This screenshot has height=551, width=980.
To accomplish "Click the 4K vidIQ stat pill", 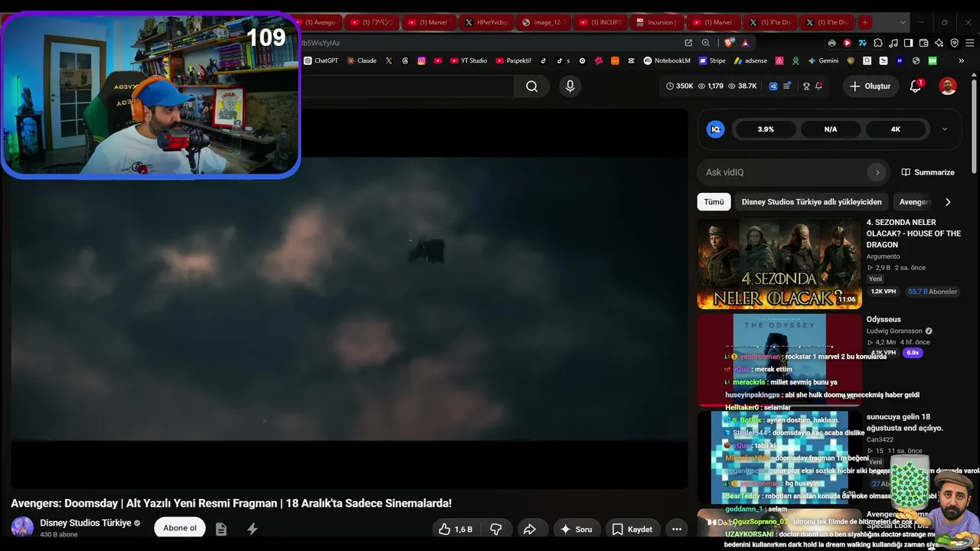I will tap(896, 129).
